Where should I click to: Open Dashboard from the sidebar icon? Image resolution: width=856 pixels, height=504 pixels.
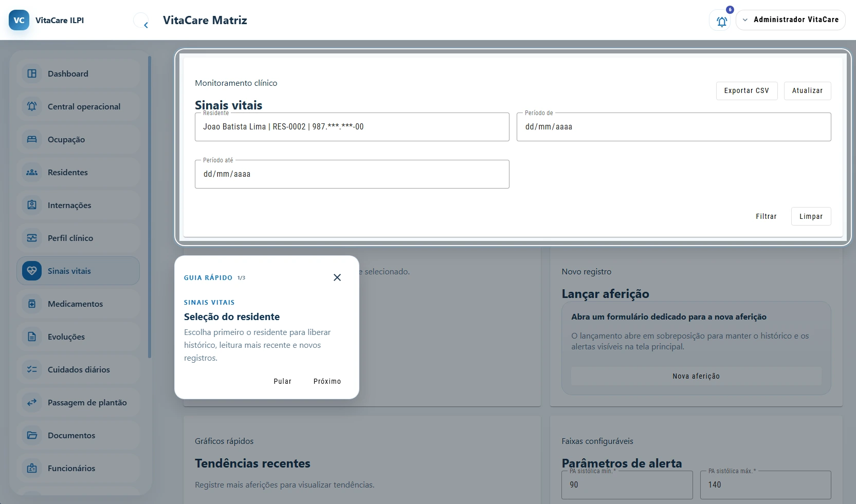tap(32, 73)
